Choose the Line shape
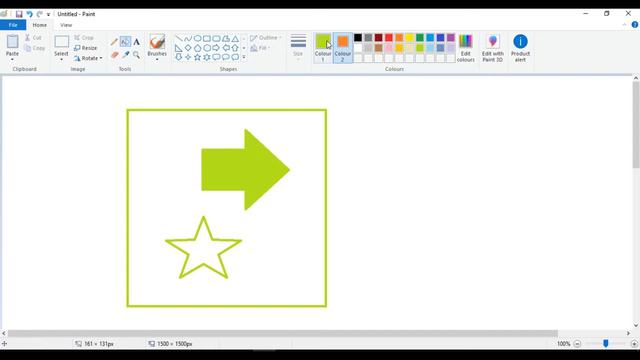 tap(179, 39)
